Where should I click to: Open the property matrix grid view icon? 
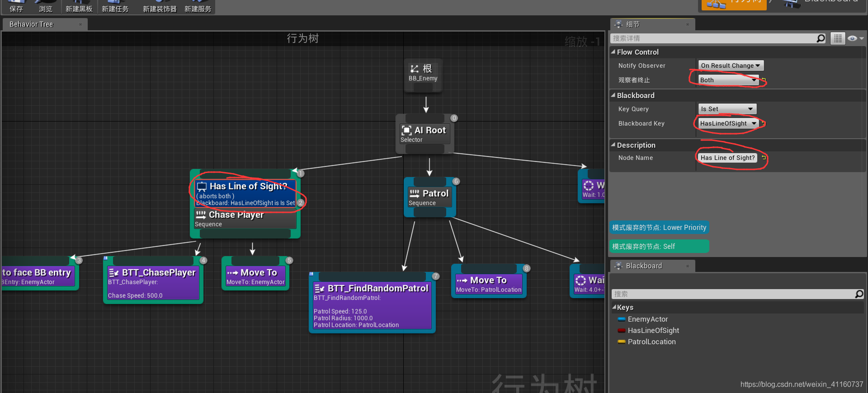point(838,38)
